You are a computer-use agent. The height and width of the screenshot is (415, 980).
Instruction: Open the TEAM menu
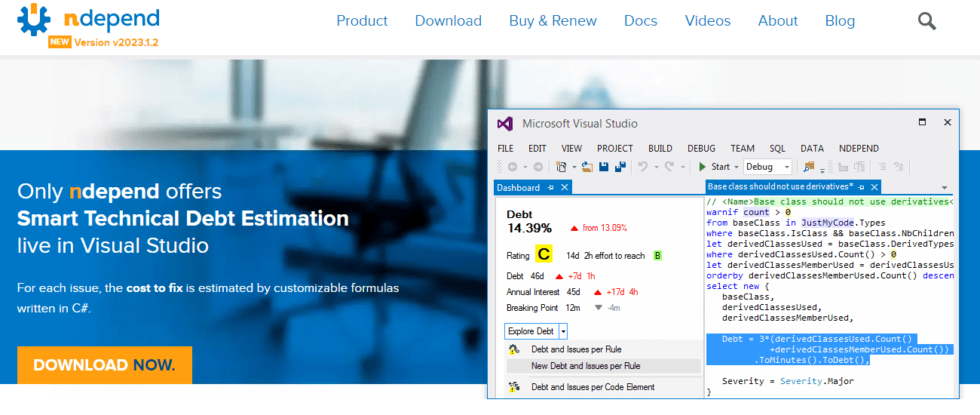[x=743, y=149]
